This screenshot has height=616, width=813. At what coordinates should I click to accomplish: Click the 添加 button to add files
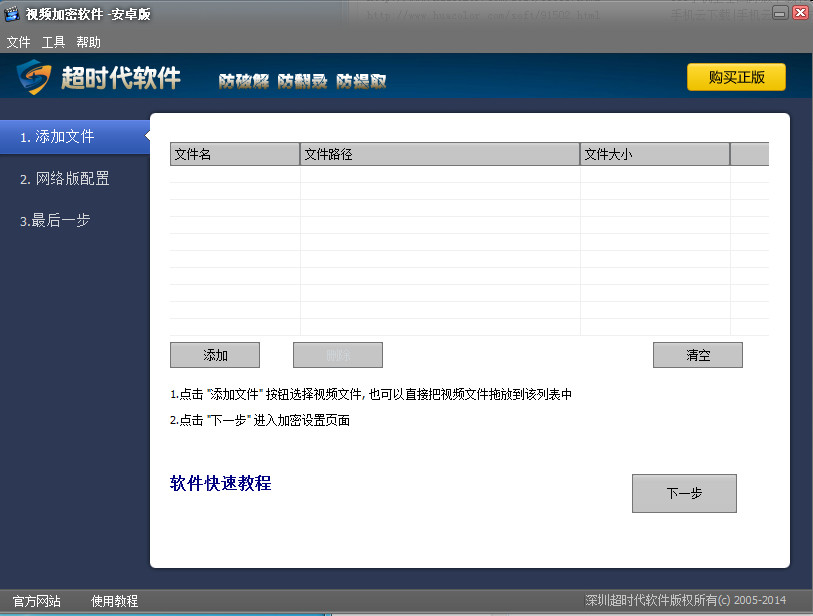click(x=214, y=354)
